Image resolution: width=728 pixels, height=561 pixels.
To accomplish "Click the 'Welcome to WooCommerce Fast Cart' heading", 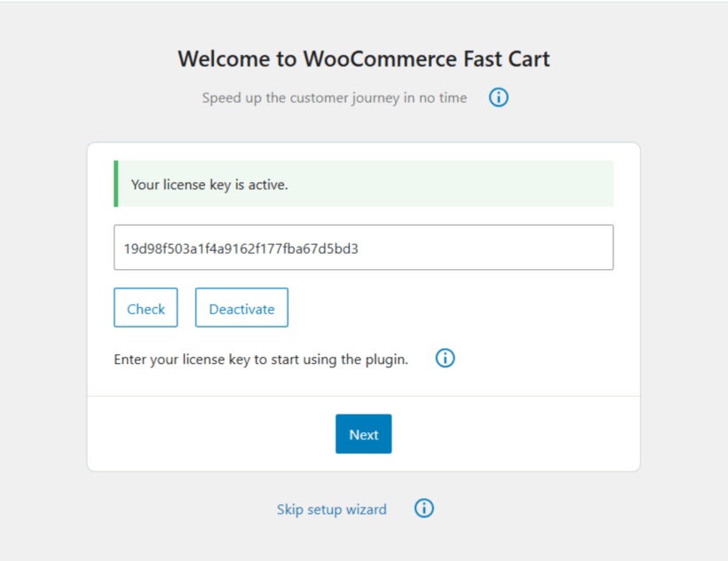I will [x=363, y=59].
